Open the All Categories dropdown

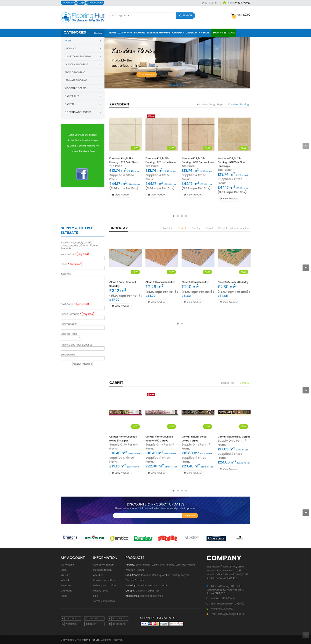[x=121, y=16]
